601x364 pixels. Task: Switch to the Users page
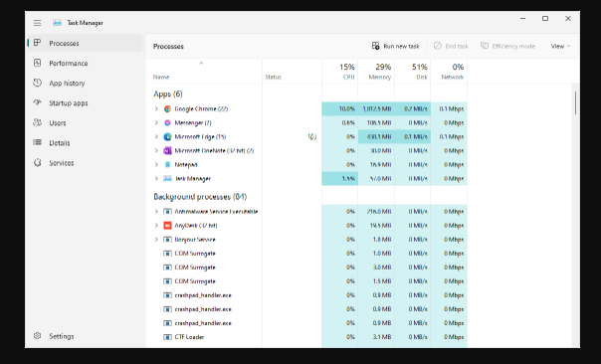86,122
